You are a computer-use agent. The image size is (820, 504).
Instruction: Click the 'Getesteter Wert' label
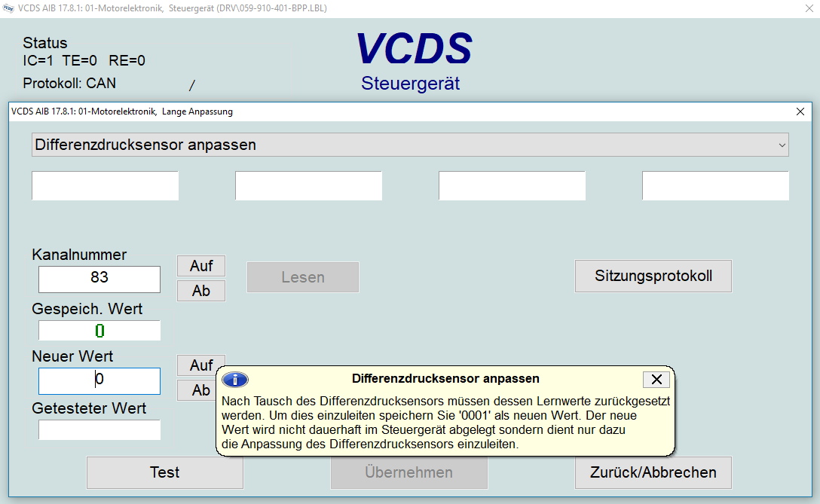click(x=89, y=408)
